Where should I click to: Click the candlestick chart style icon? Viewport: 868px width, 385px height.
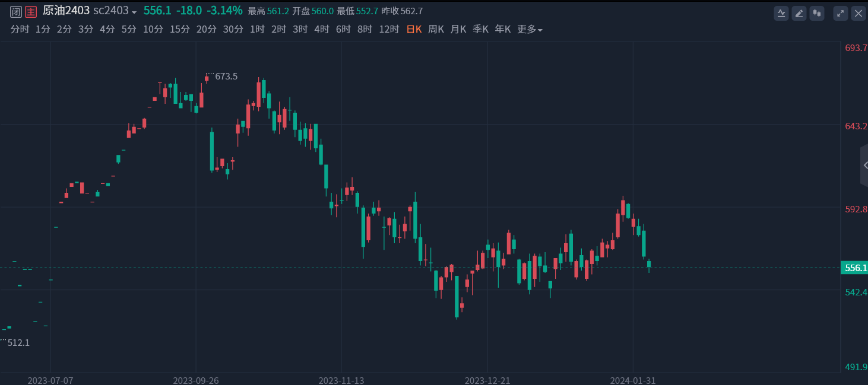[818, 13]
